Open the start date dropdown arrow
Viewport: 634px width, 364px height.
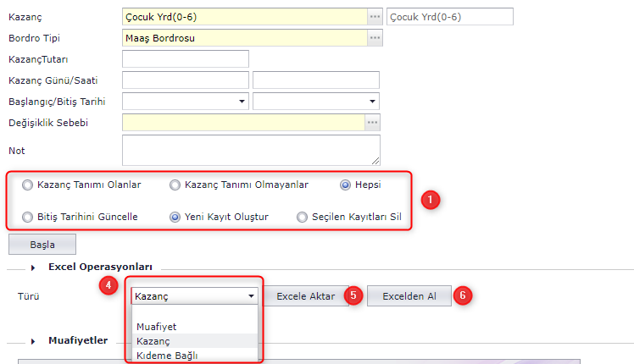tap(242, 102)
